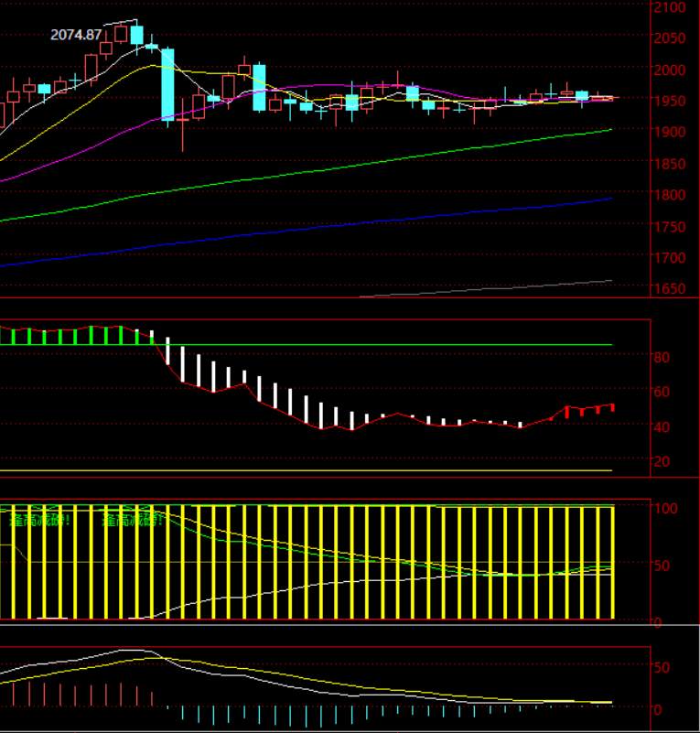Click the green horizontal threshold line above 80
700x733 pixels.
(306, 344)
